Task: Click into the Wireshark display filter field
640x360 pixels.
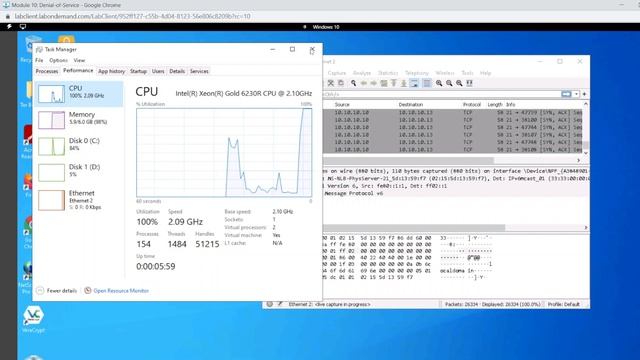Action: click(441, 94)
